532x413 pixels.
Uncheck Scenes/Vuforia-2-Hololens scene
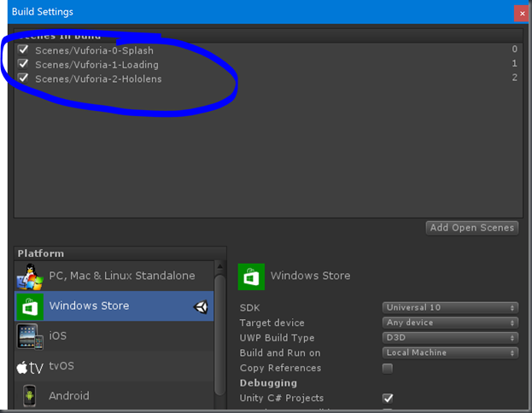(23, 78)
